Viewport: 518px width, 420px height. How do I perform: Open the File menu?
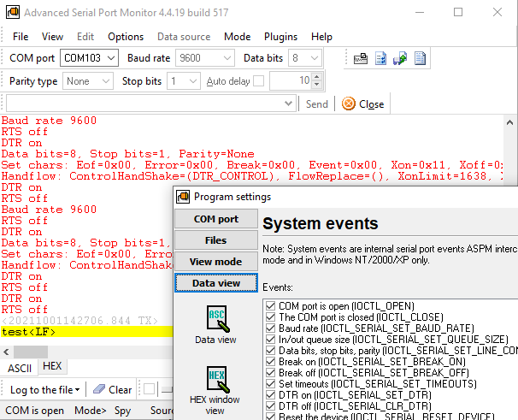(x=21, y=37)
